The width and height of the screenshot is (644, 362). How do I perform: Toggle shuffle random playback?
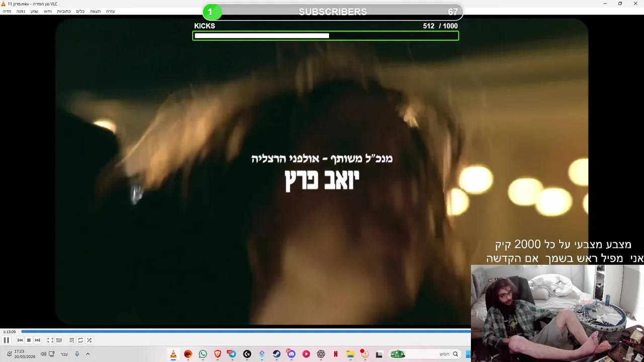[89, 340]
